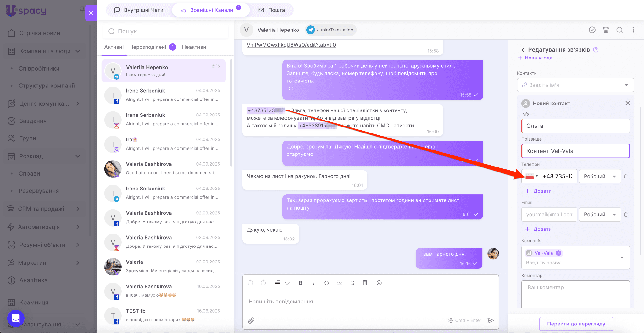The width and height of the screenshot is (644, 333).
Task: Expand CRM та продажі menu
Action: (x=44, y=209)
